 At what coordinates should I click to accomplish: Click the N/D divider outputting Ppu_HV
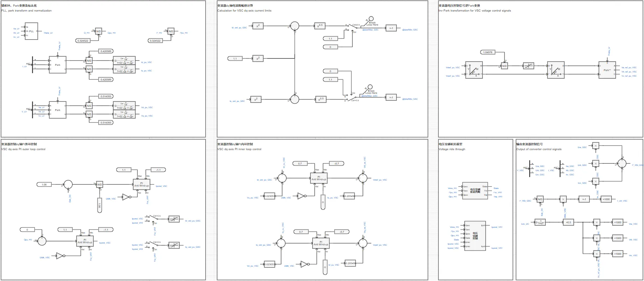coord(171,31)
